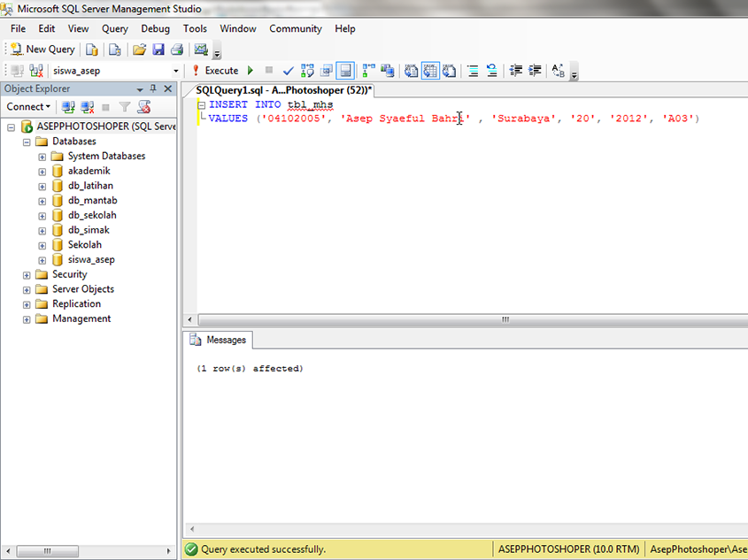The height and width of the screenshot is (560, 748).
Task: Click Disconnect icon in Object Explorer
Action: pos(87,107)
